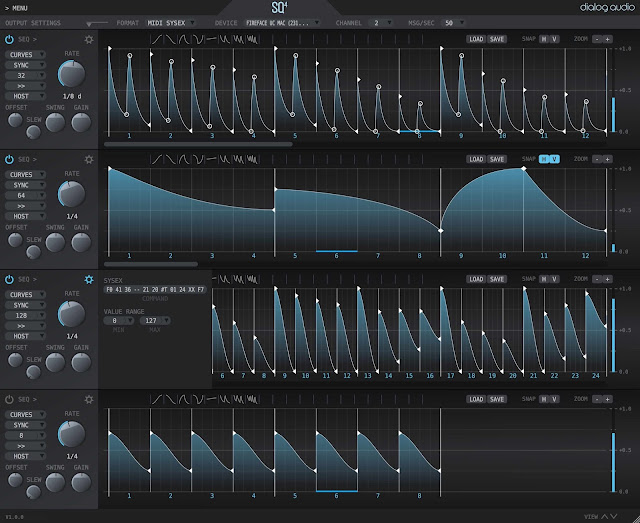Disable vertical snap V in second sequencer
Screen dimensions: 640x523
point(554,159)
